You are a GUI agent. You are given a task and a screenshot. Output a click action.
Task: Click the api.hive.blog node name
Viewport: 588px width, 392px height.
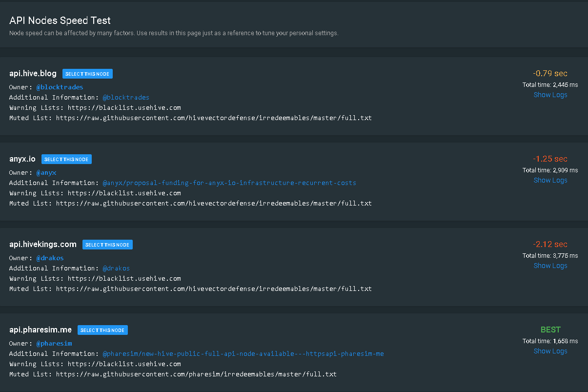click(33, 74)
